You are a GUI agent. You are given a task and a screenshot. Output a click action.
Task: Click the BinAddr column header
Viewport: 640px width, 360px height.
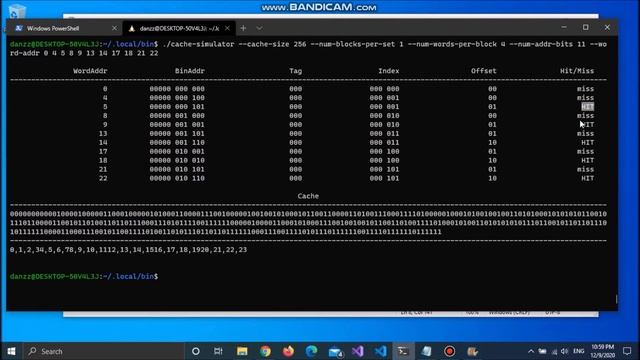coord(190,71)
